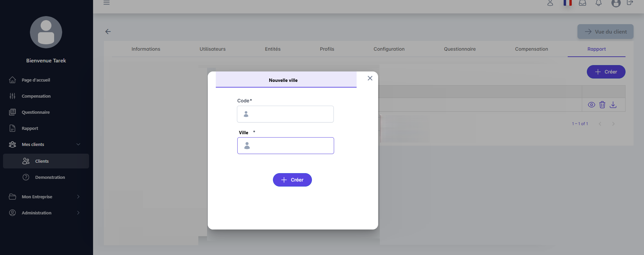Open the notifications bell

pos(598,3)
